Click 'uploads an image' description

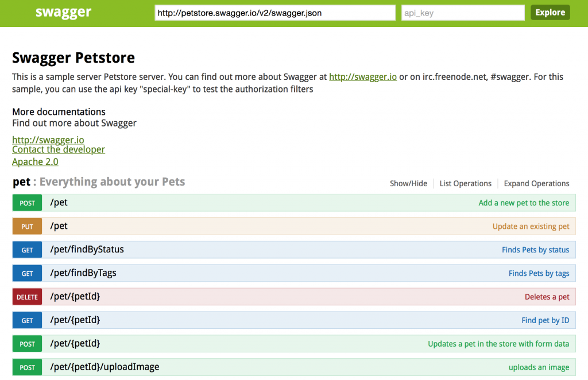click(x=539, y=367)
